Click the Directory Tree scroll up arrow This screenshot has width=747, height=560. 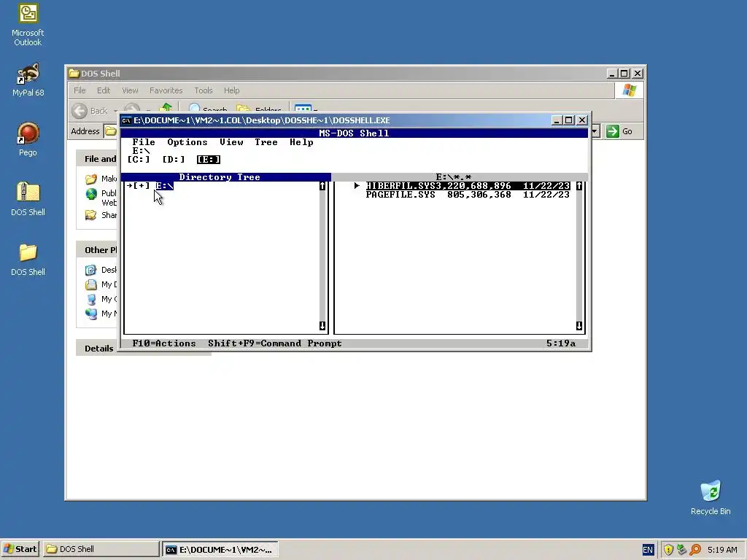tap(322, 186)
